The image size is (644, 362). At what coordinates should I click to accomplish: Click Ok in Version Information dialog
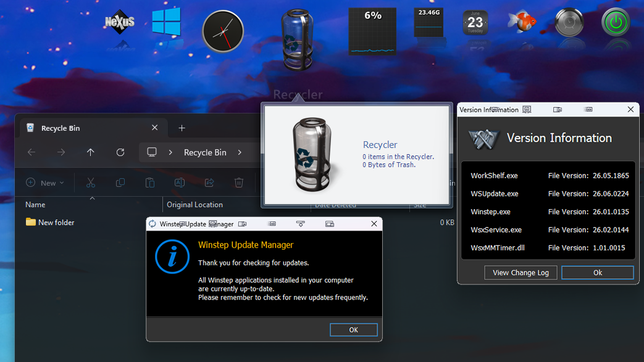[597, 273]
